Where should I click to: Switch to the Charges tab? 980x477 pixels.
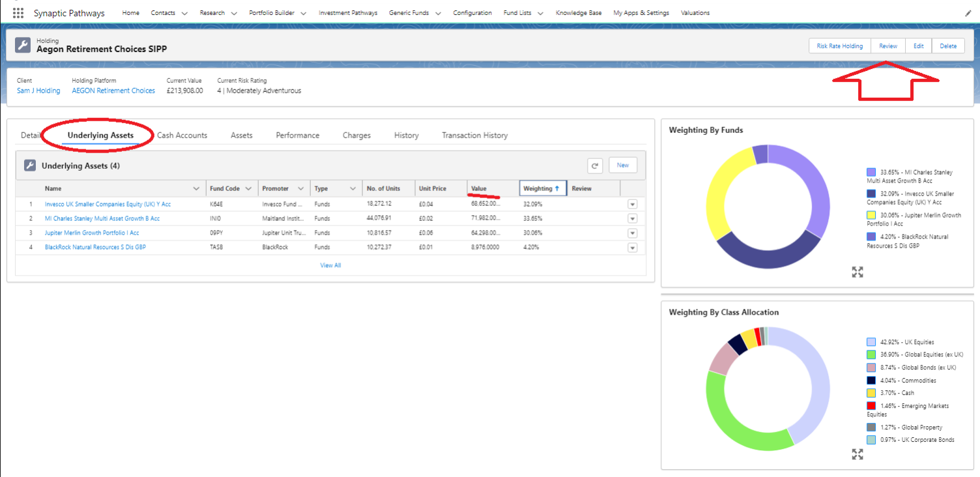click(356, 136)
